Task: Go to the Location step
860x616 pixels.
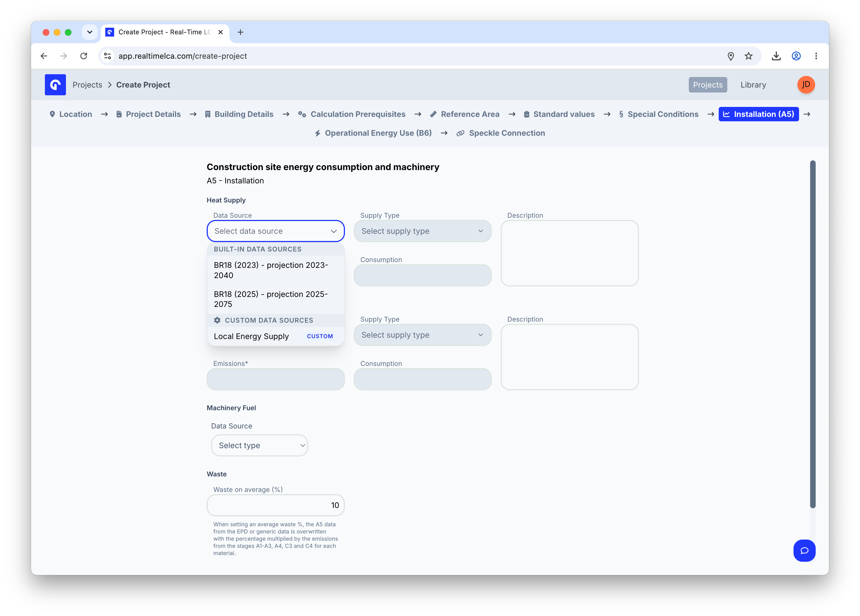Action: [71, 114]
